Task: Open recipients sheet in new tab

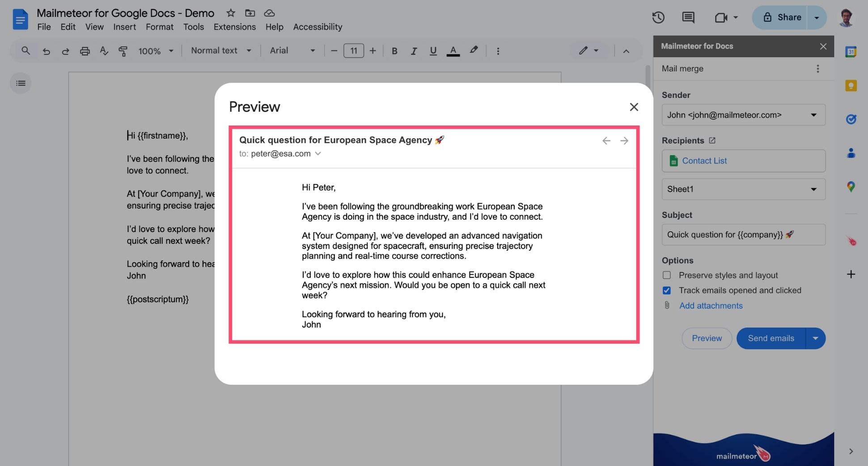Action: (x=712, y=140)
